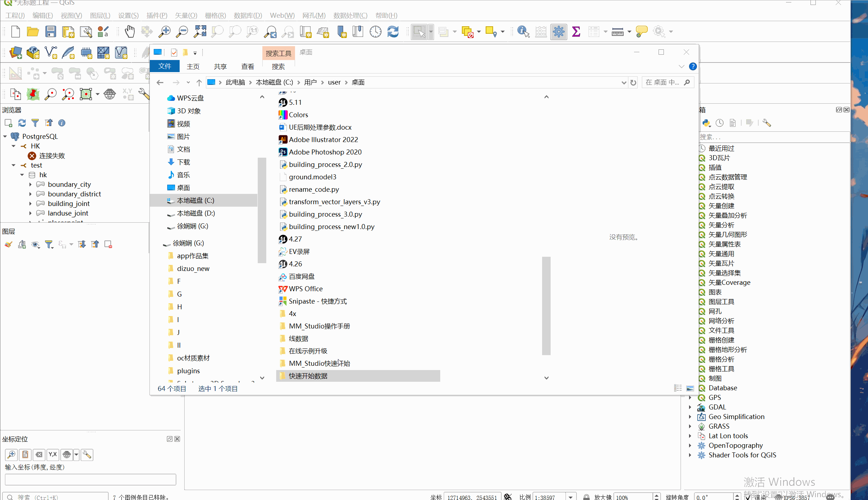Click the Save Project floppy icon

[x=51, y=32]
